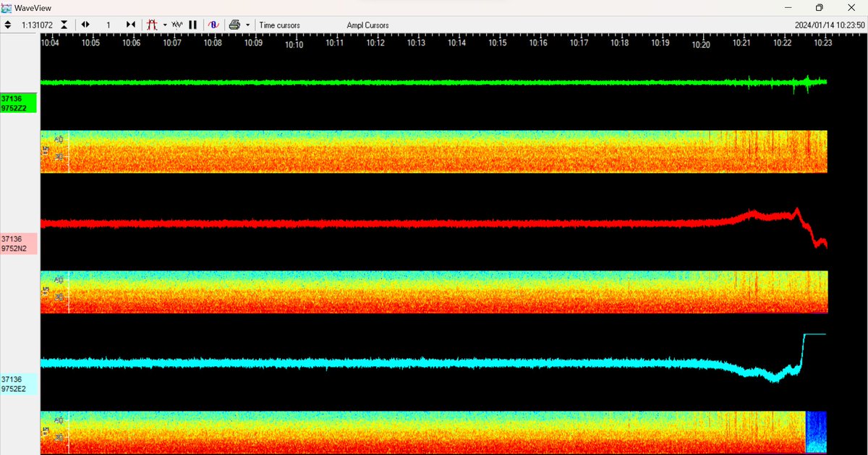
Task: Click the page number field showing 1
Action: tap(108, 24)
